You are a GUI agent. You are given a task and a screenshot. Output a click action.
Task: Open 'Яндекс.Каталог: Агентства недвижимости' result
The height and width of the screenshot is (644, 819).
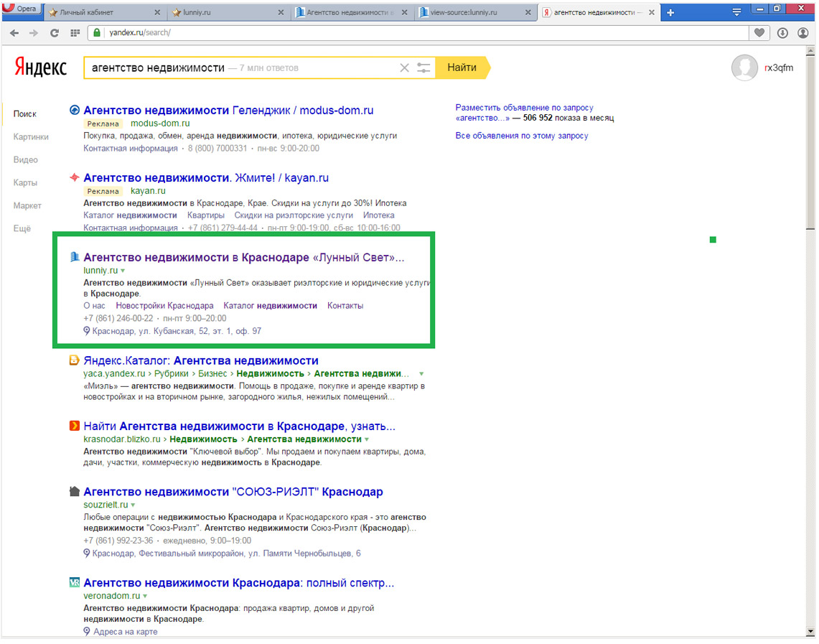[200, 360]
